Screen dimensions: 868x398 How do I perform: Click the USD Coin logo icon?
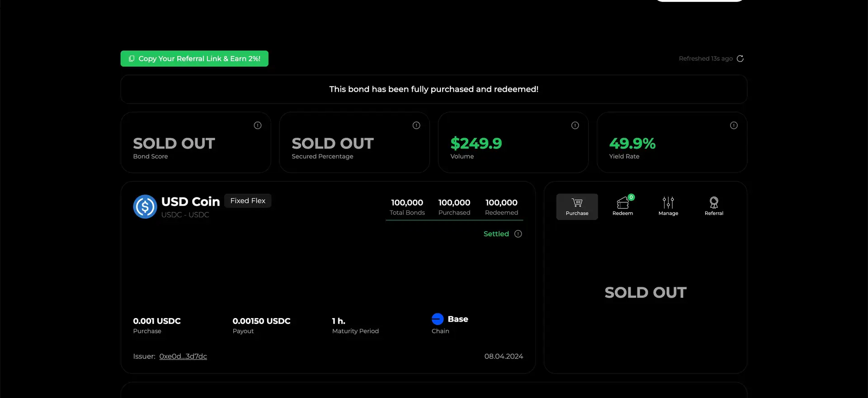click(x=145, y=207)
